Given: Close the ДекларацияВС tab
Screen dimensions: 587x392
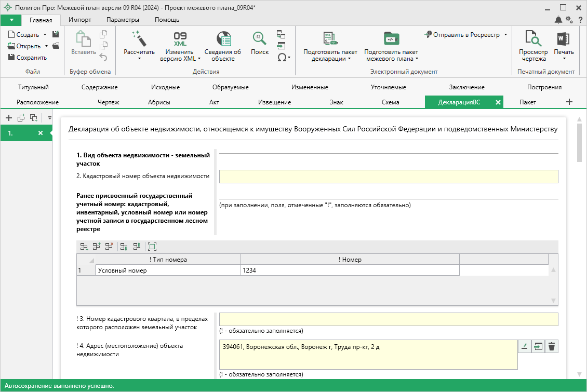Looking at the screenshot, I should pyautogui.click(x=498, y=102).
